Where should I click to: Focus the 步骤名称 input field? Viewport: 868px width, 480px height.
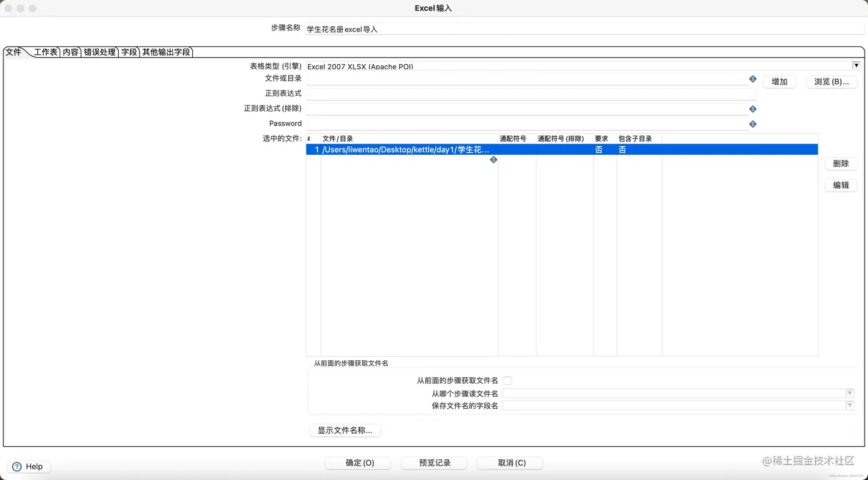click(584, 29)
